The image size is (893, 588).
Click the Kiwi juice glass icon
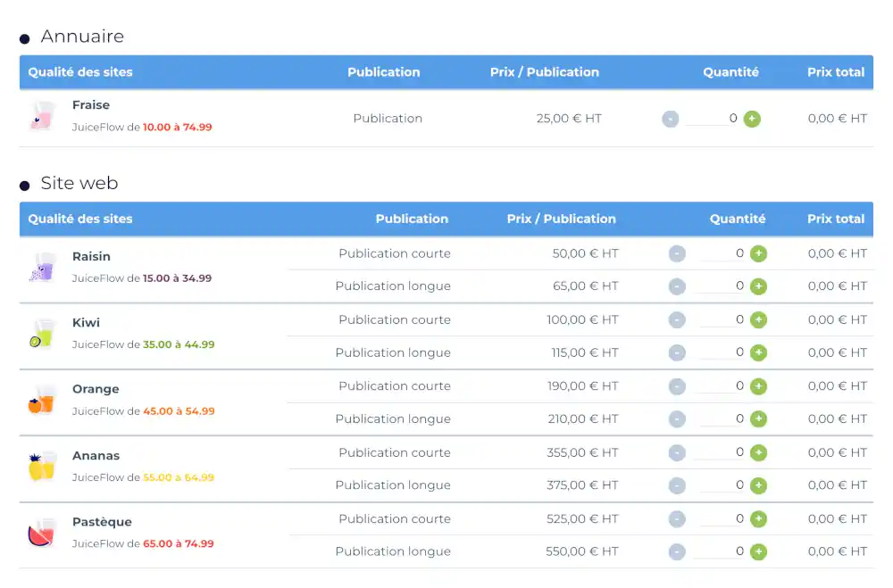tap(42, 334)
